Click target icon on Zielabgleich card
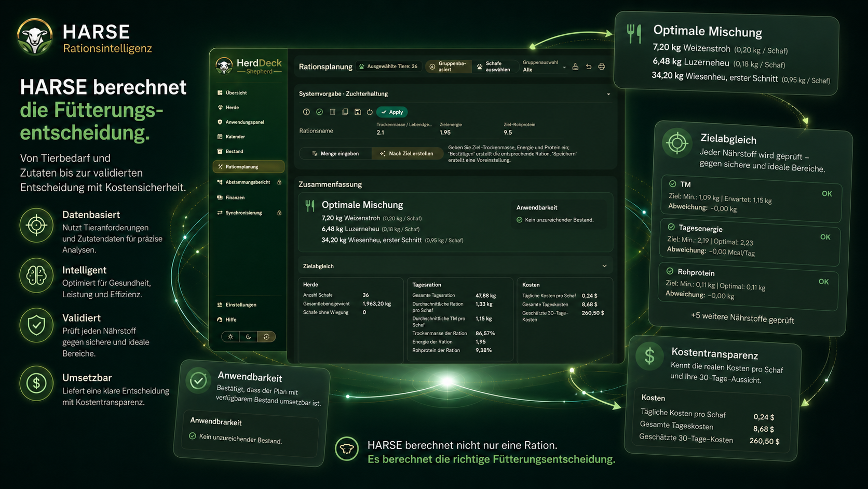Image resolution: width=868 pixels, height=489 pixels. (x=677, y=143)
